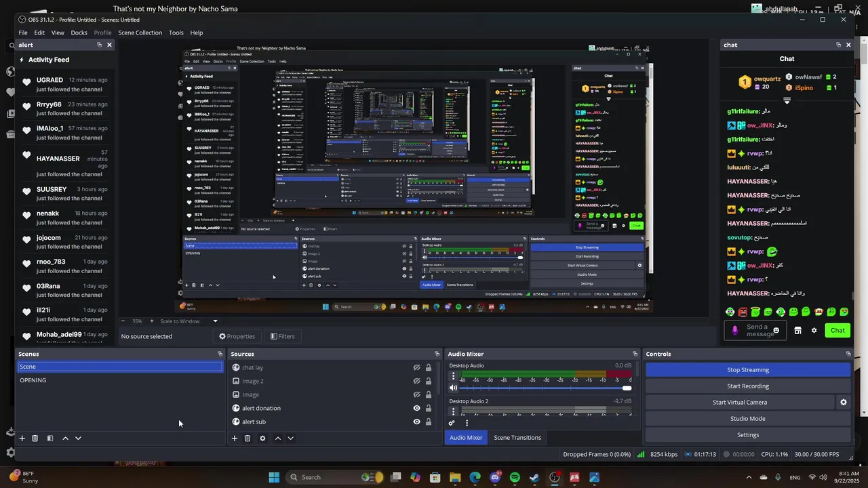Show the chat lay source
This screenshot has height=488, width=868.
[x=417, y=367]
